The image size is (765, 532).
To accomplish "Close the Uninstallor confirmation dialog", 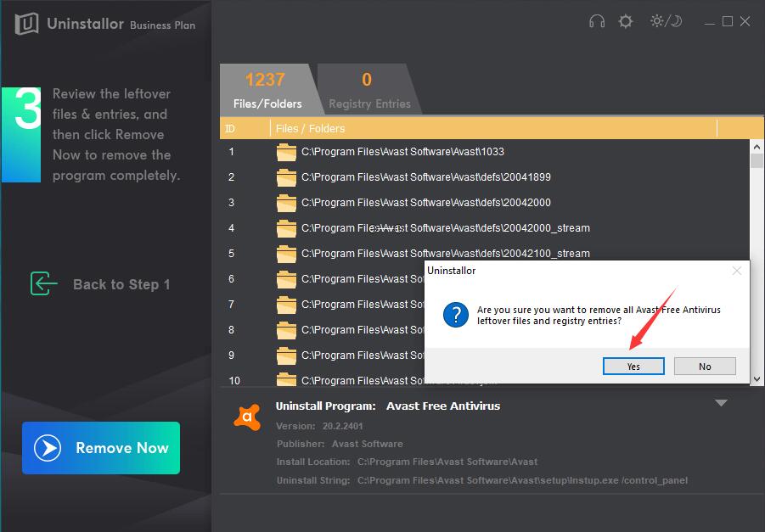I will (x=737, y=271).
